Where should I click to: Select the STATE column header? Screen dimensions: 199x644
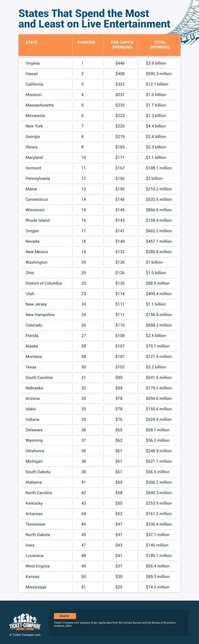(31, 42)
